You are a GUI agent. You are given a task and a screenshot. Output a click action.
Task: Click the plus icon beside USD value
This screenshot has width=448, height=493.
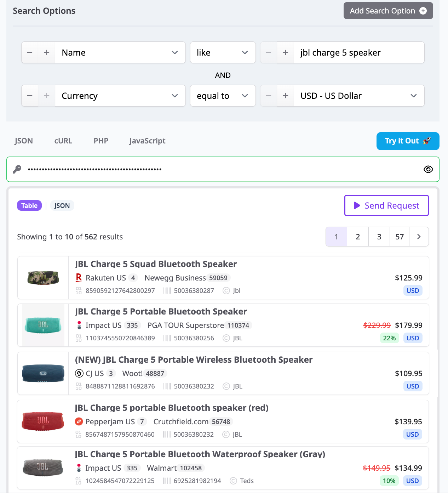pyautogui.click(x=286, y=96)
